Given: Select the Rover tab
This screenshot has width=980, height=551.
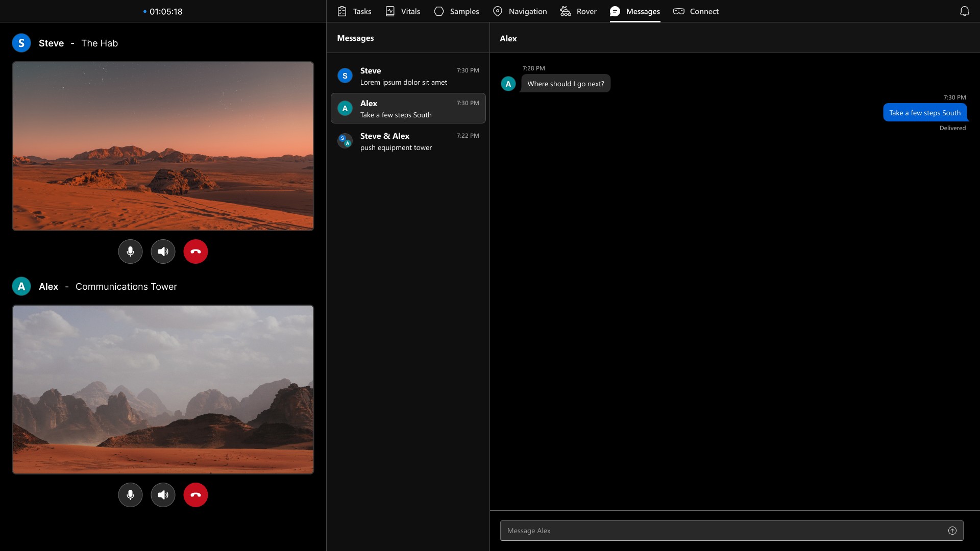Looking at the screenshot, I should [578, 11].
